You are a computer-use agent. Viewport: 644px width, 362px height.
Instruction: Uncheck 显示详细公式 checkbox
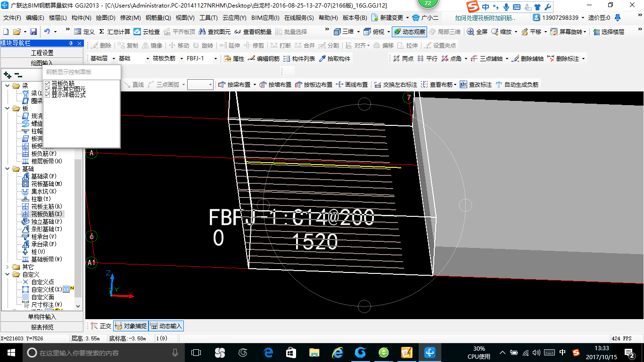click(x=47, y=95)
